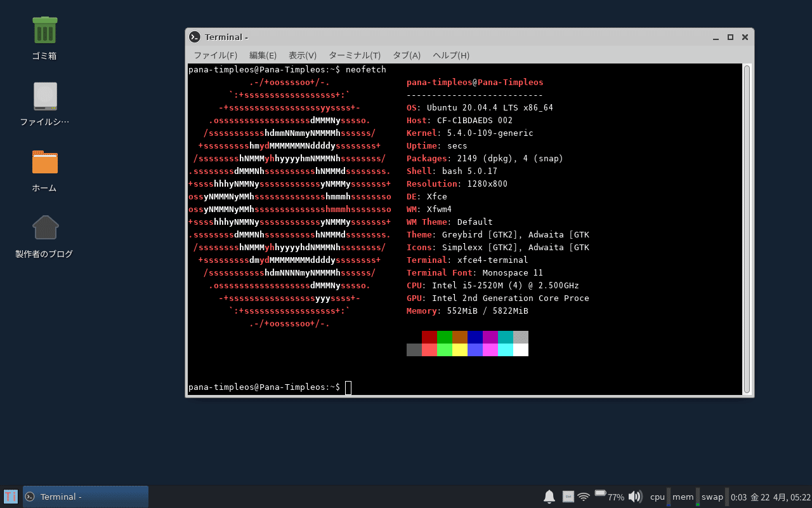Maximize the Terminal window
The width and height of the screenshot is (812, 508).
coord(730,37)
